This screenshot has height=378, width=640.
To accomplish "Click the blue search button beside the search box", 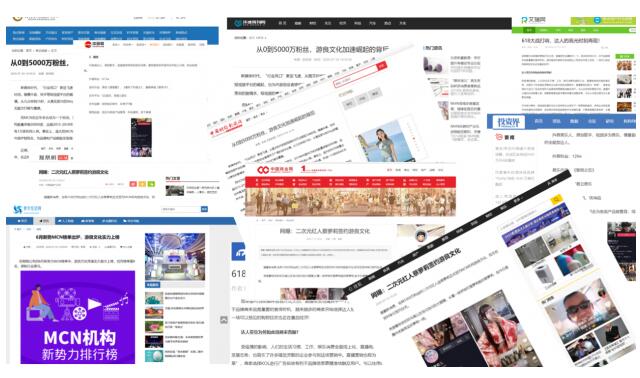I will pyautogui.click(x=204, y=209).
